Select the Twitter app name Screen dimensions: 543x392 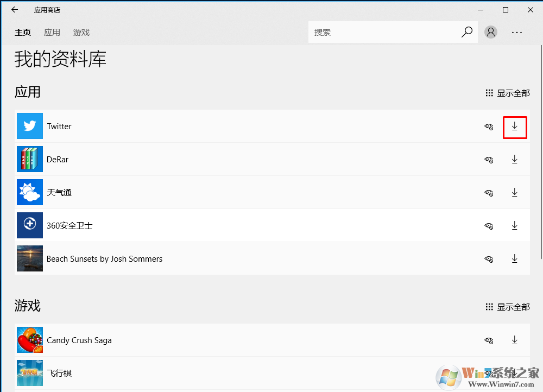tap(59, 127)
